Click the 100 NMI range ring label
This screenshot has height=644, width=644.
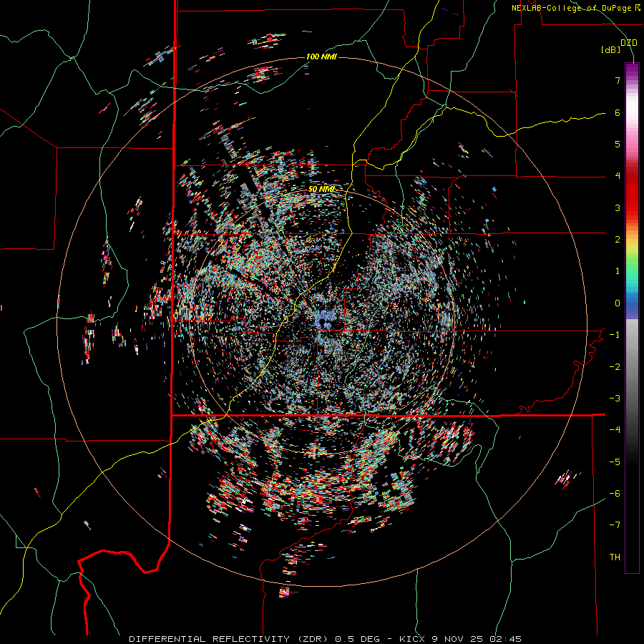click(x=321, y=57)
